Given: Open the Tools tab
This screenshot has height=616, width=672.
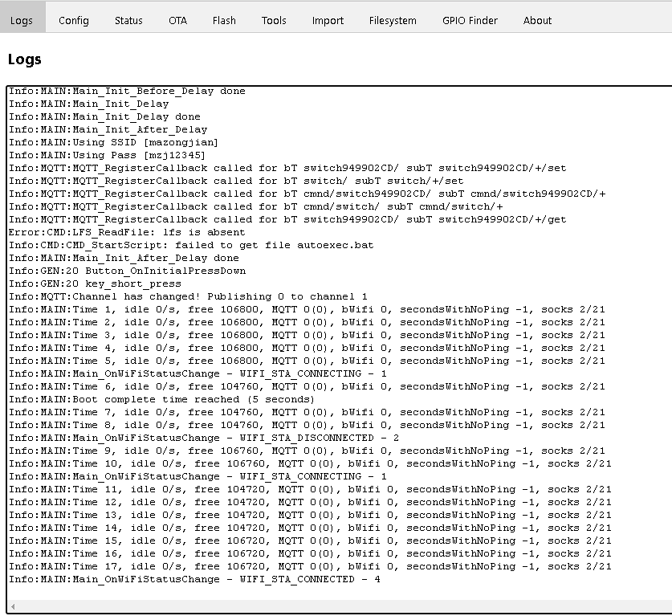Looking at the screenshot, I should click(x=274, y=21).
